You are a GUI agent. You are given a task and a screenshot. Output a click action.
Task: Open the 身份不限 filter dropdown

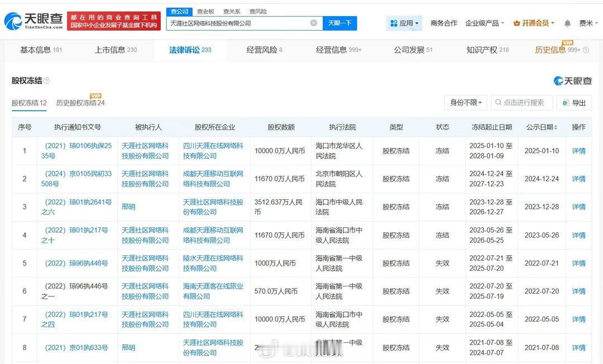click(466, 103)
